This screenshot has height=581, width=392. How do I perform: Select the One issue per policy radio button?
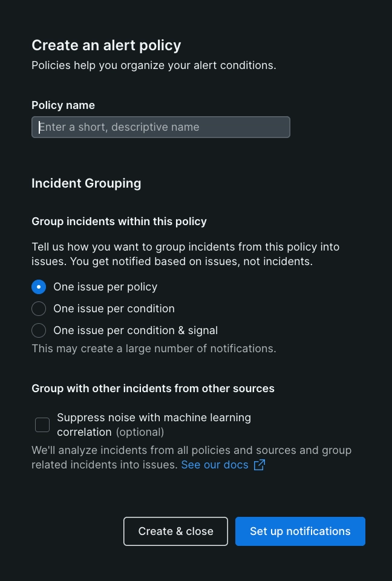click(x=39, y=287)
